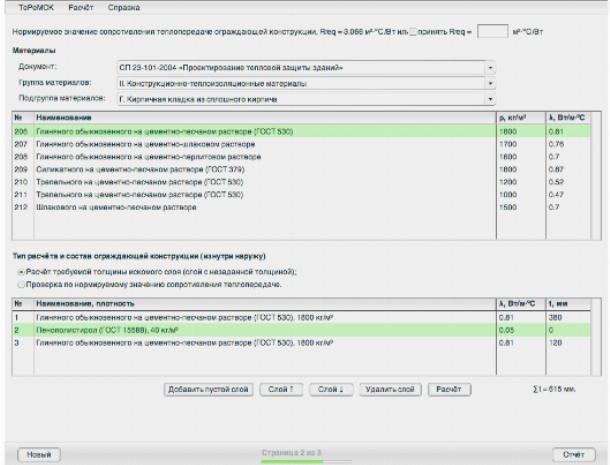Viewport: 610px width, 465px height.
Task: Expand the Подгруппа материалов dropdown
Action: point(306,99)
